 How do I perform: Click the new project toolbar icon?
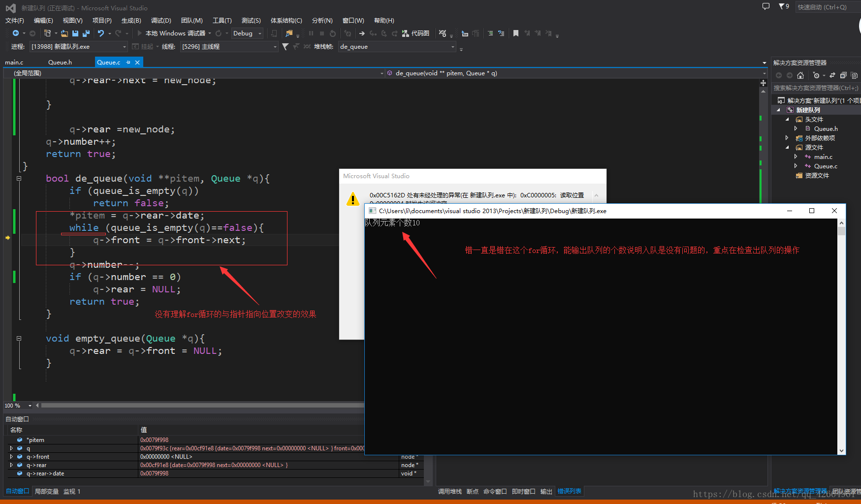coord(47,33)
